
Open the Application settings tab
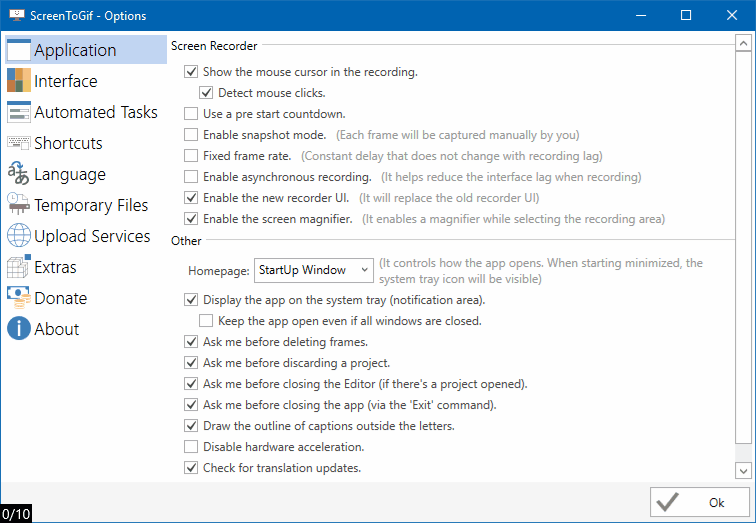86,50
